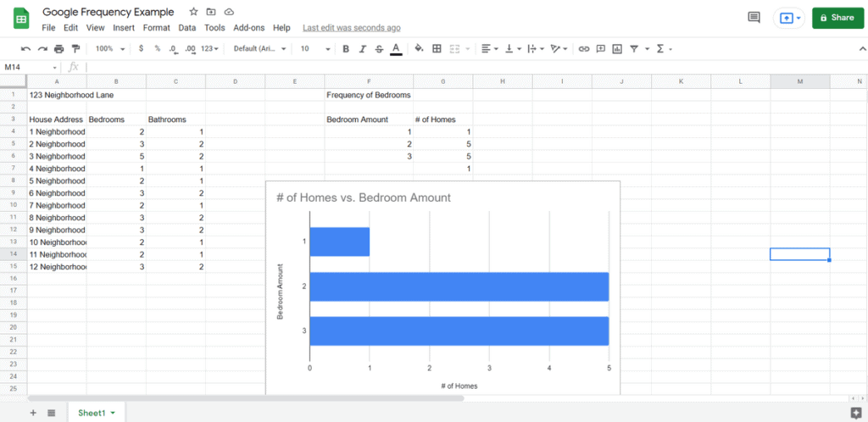Select the Paint format tool
This screenshot has width=868, height=422.
[75, 48]
